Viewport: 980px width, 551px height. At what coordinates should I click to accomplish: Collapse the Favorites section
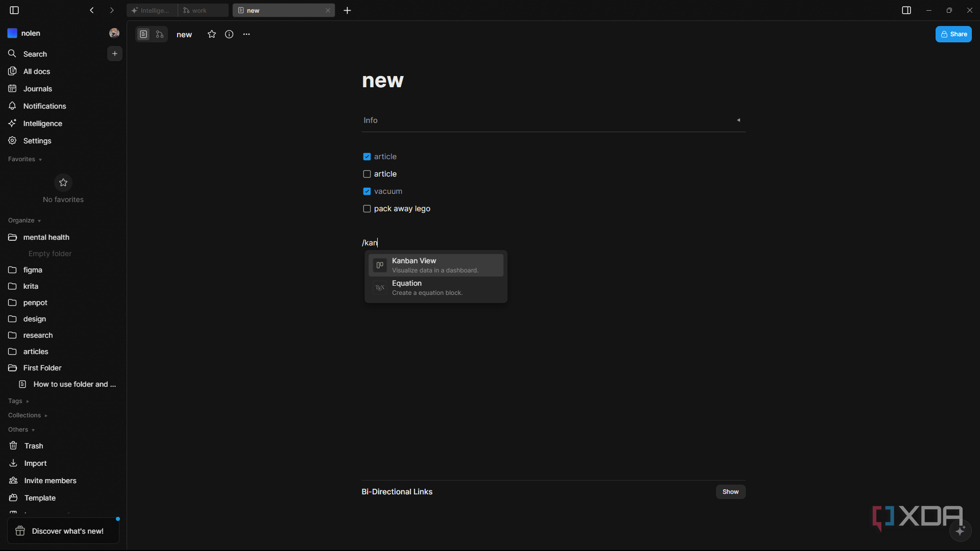click(25, 159)
